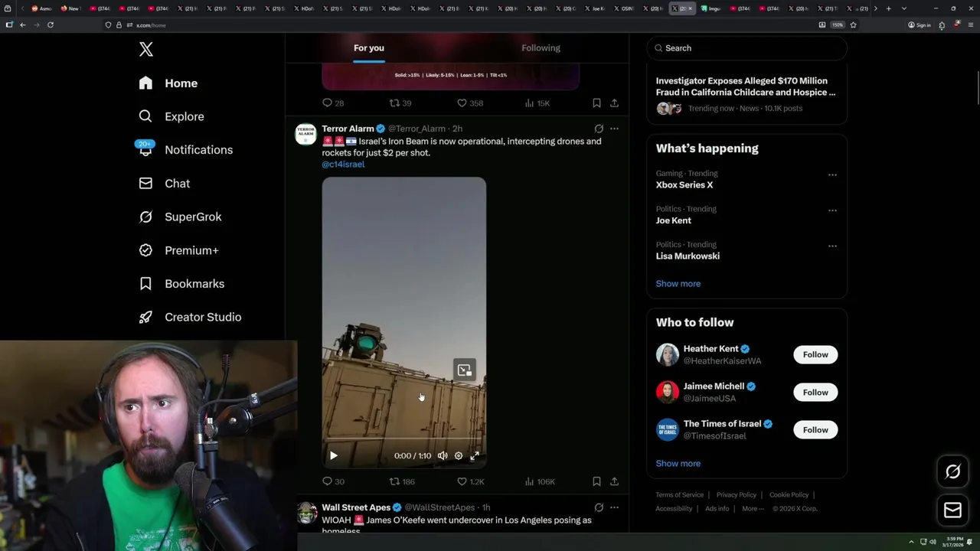
Task: Open the floating messages envelope button
Action: tap(952, 510)
